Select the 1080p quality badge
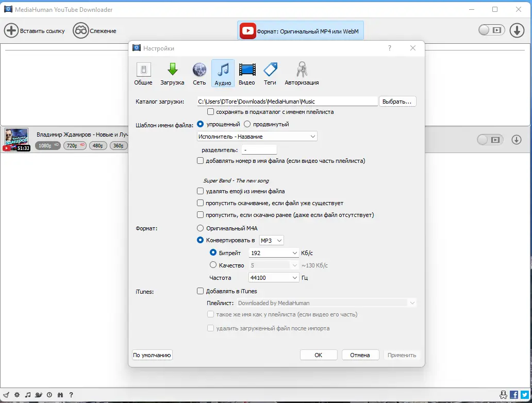The image size is (532, 403). (48, 145)
